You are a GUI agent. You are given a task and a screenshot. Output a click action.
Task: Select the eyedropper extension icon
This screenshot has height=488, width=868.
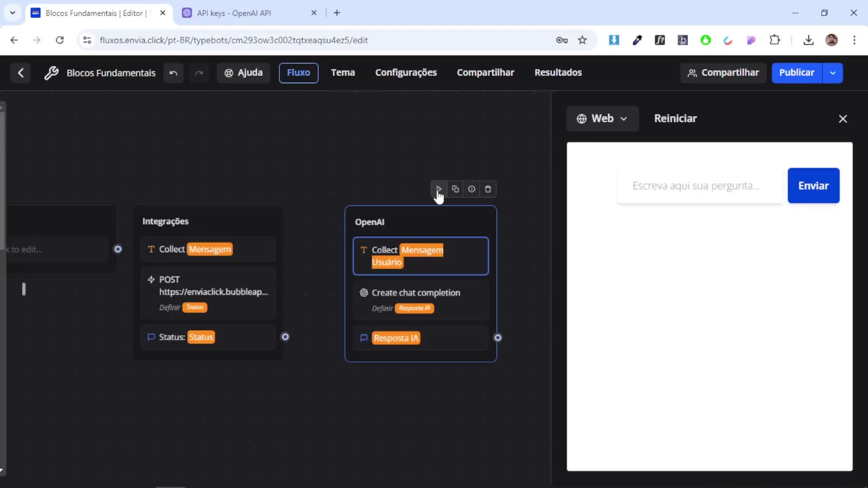click(637, 40)
